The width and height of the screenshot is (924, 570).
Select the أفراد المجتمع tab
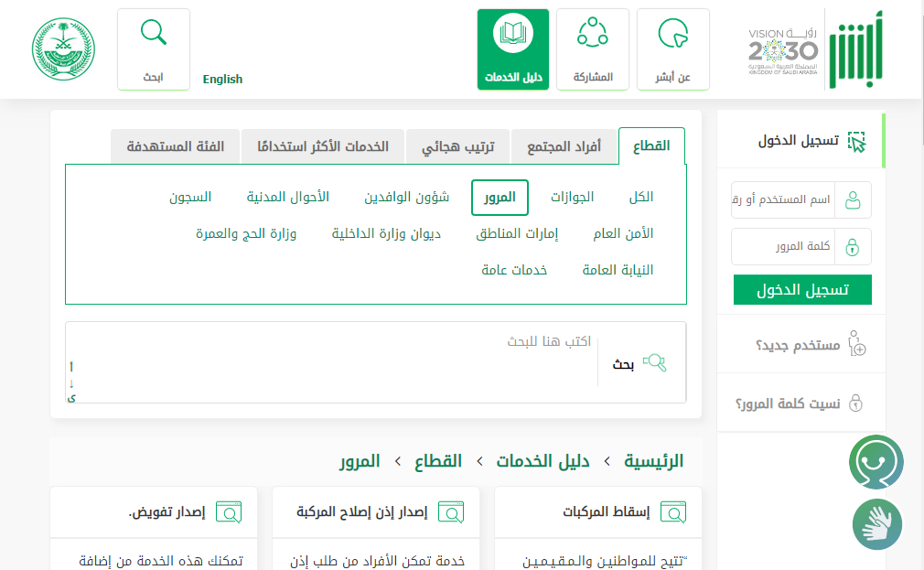pyautogui.click(x=564, y=146)
